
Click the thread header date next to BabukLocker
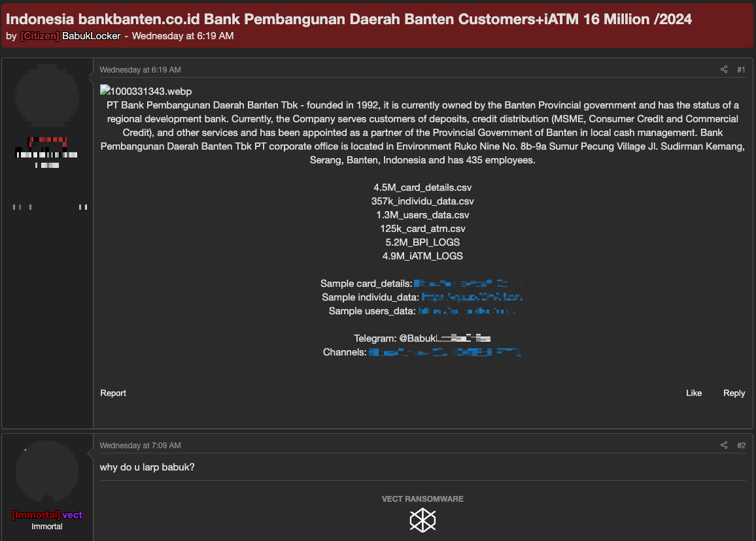click(x=182, y=36)
